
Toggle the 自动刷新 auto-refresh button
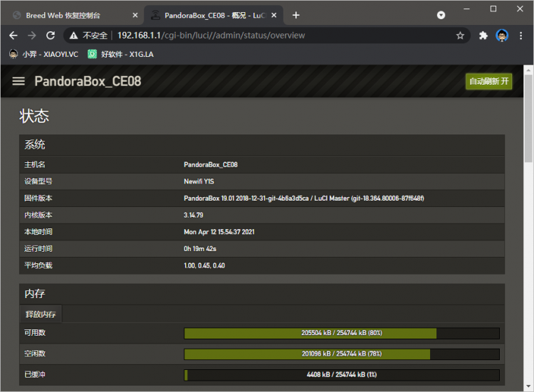coord(489,81)
